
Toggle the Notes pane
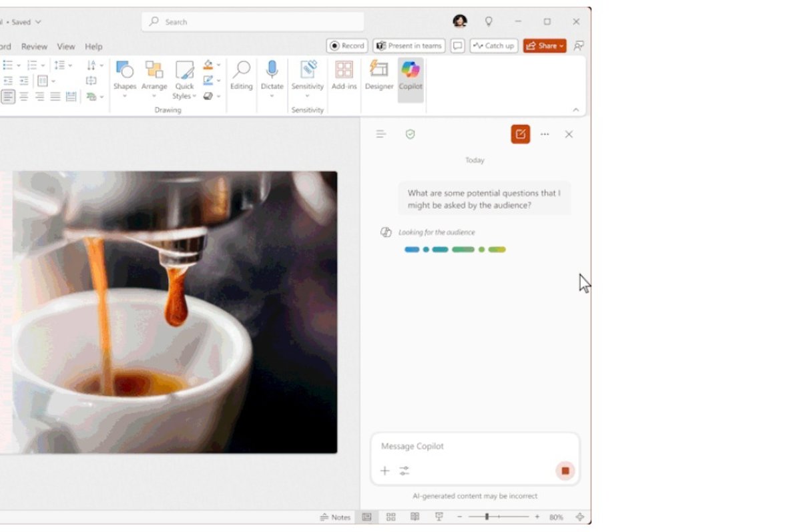click(335, 517)
